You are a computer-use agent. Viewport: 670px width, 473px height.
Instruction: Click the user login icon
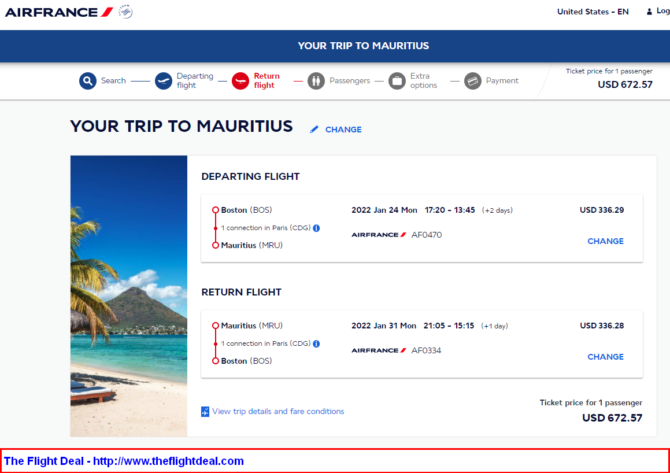(x=649, y=12)
